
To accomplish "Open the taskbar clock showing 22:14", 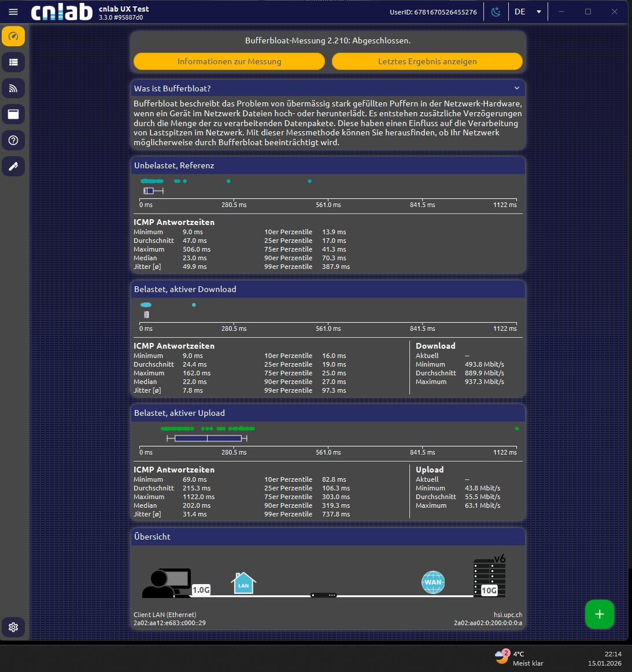I will [x=605, y=658].
